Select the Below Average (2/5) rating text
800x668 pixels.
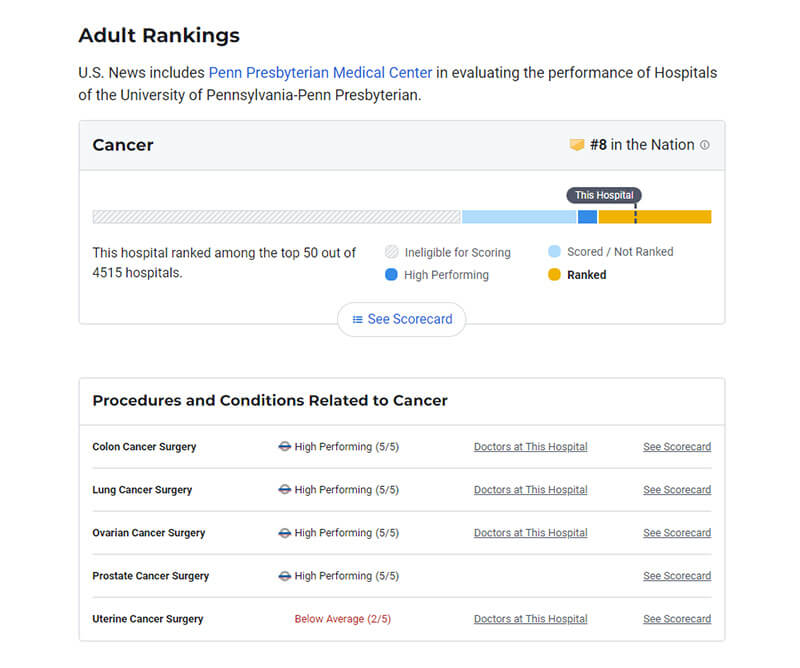point(342,618)
